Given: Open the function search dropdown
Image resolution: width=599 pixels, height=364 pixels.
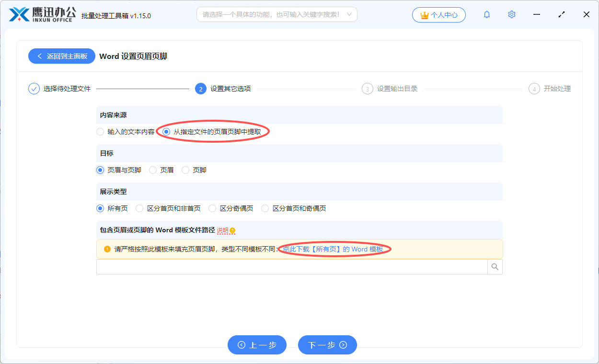Looking at the screenshot, I should point(276,14).
